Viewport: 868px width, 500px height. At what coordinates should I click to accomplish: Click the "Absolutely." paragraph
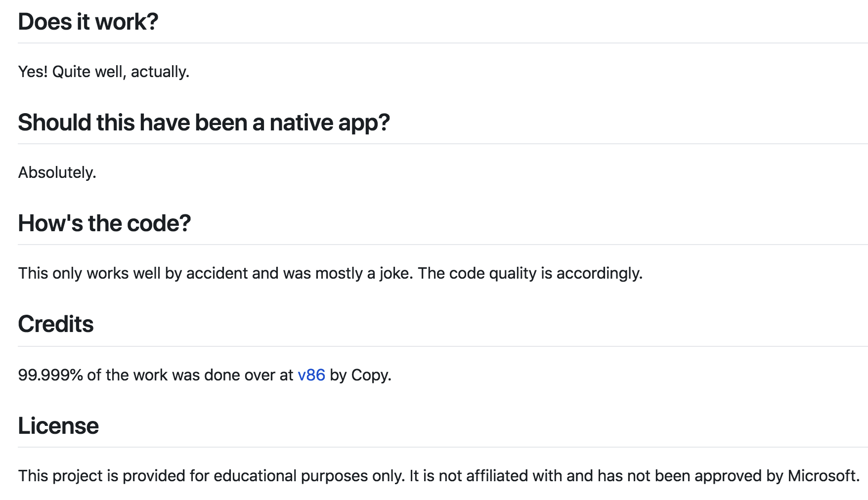click(x=57, y=172)
